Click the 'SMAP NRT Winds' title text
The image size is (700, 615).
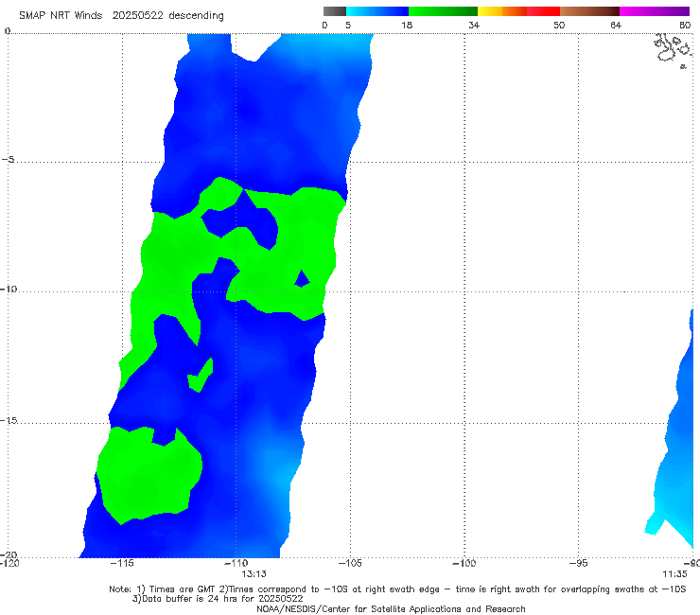[x=61, y=15]
